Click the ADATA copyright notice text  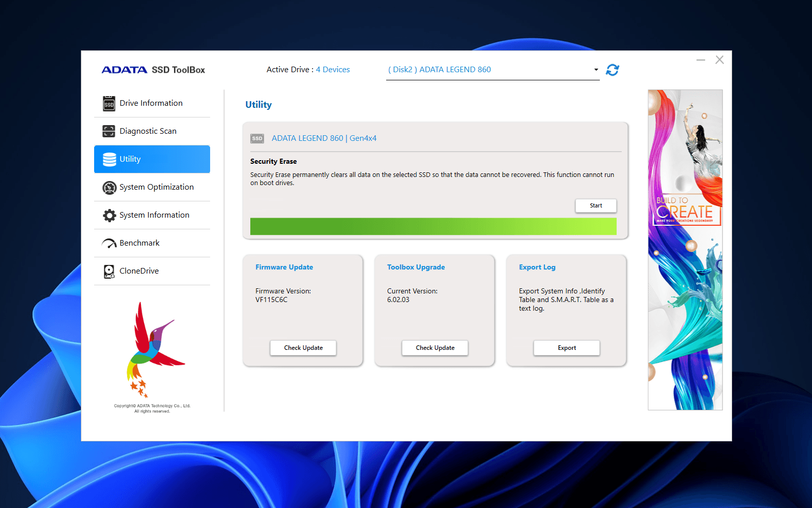152,409
